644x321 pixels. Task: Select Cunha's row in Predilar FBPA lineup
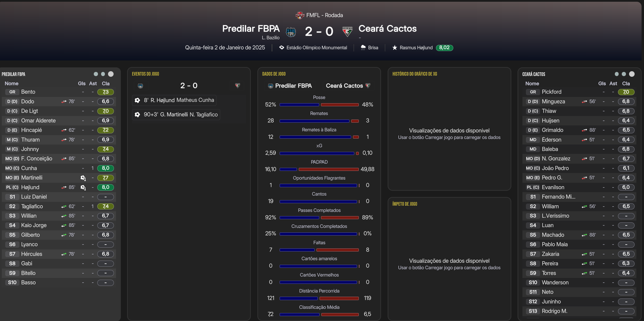[x=49, y=168]
